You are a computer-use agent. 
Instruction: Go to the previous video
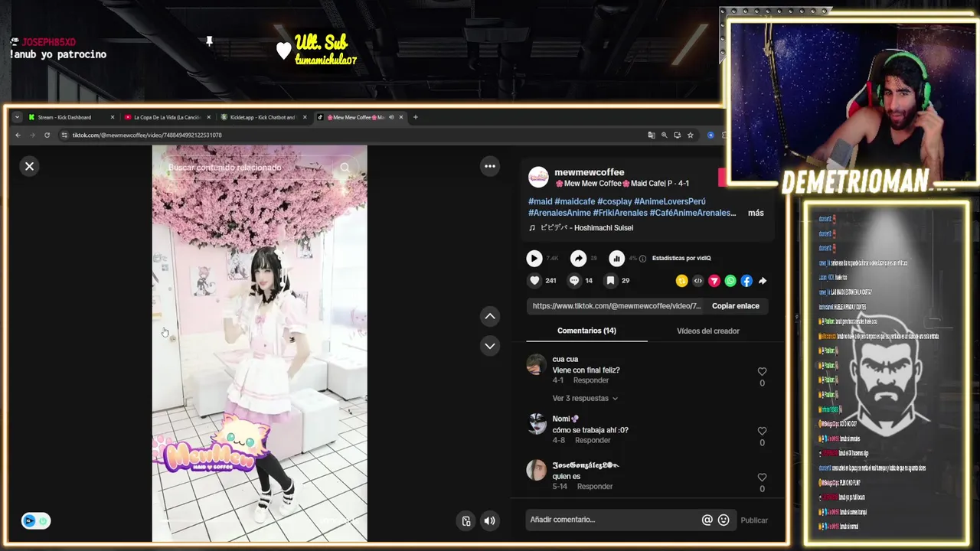(490, 316)
